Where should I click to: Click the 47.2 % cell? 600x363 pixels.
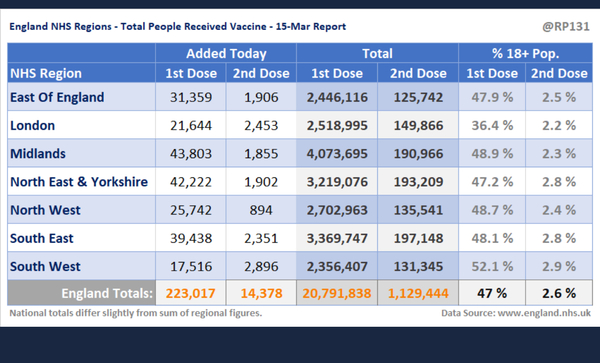[492, 182]
